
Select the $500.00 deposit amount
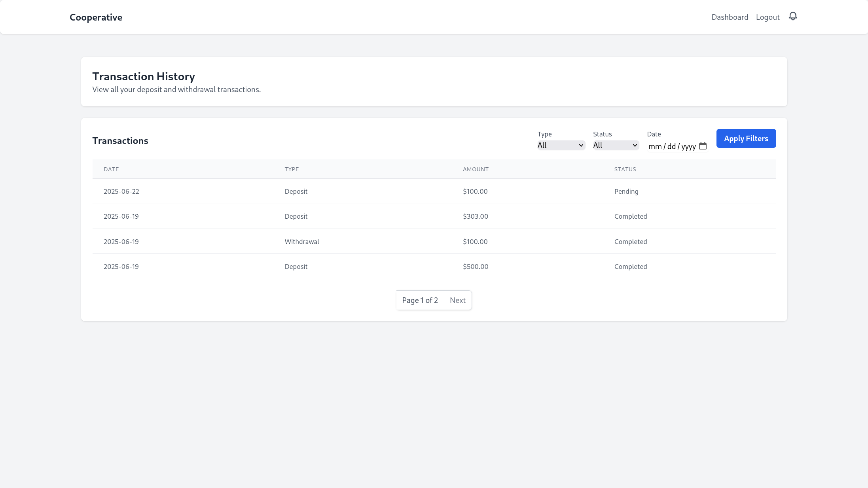[476, 267]
